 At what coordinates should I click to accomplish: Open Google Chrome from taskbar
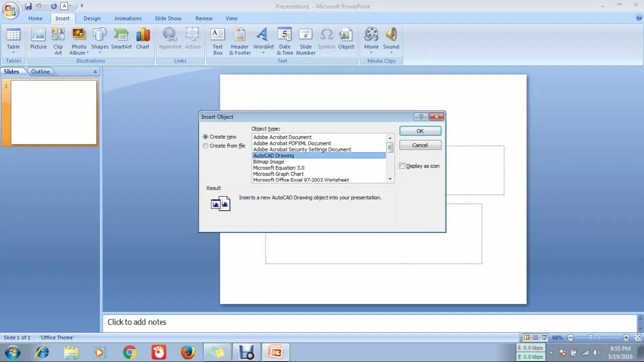[x=129, y=352]
